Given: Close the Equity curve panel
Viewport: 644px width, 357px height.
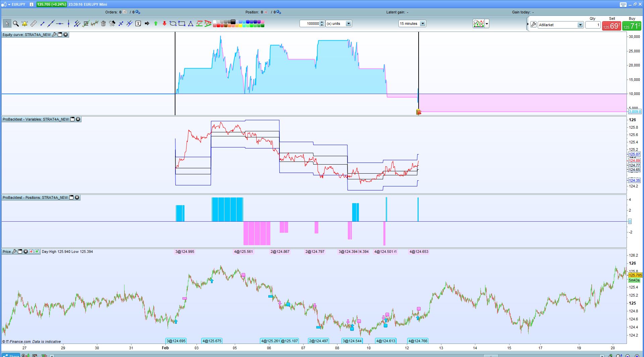Looking at the screenshot, I should (x=66, y=35).
